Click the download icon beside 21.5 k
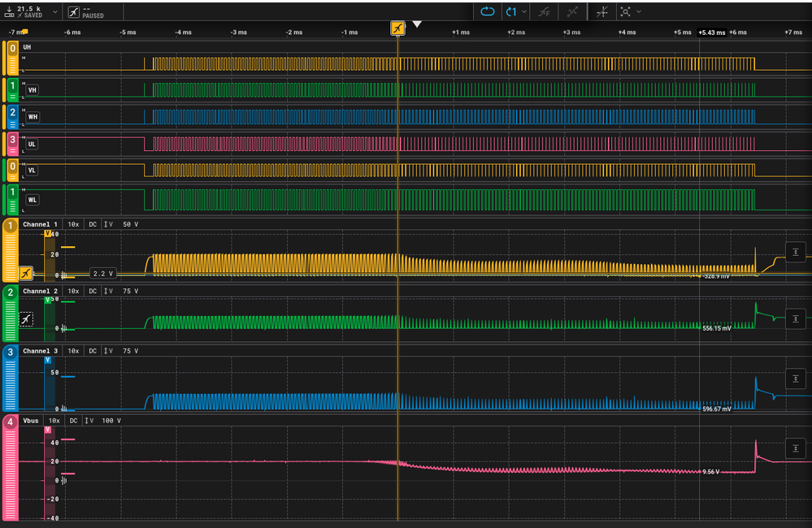The height and width of the screenshot is (528, 812). click(9, 11)
